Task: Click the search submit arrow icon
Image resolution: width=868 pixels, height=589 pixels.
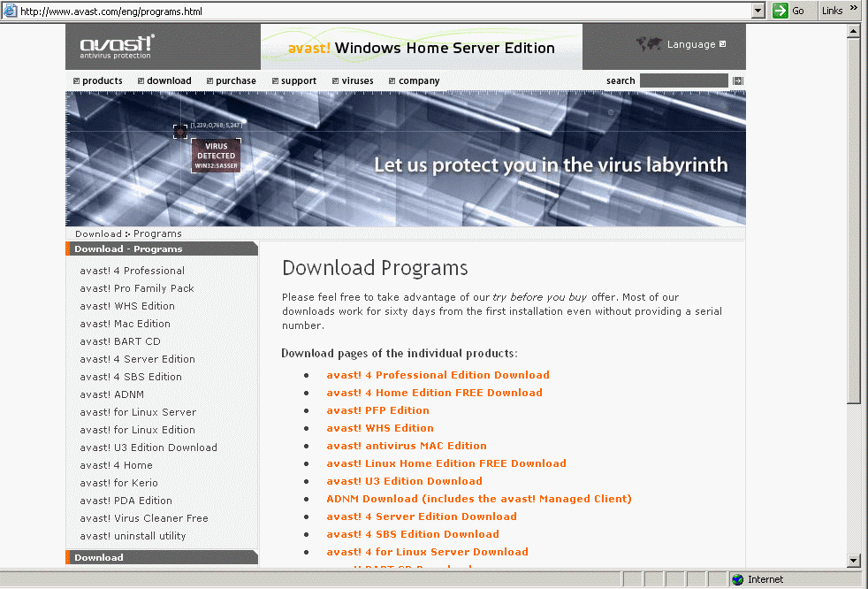Action: pos(737,80)
